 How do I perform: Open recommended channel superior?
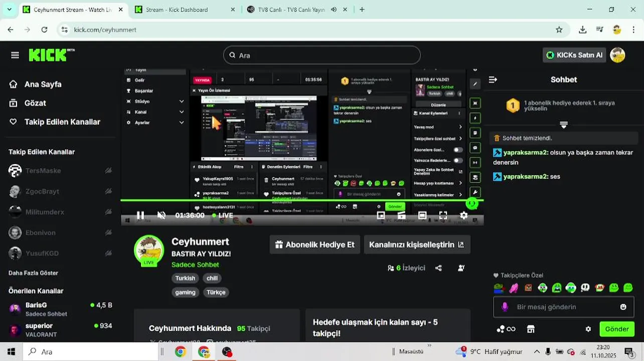[x=60, y=329]
